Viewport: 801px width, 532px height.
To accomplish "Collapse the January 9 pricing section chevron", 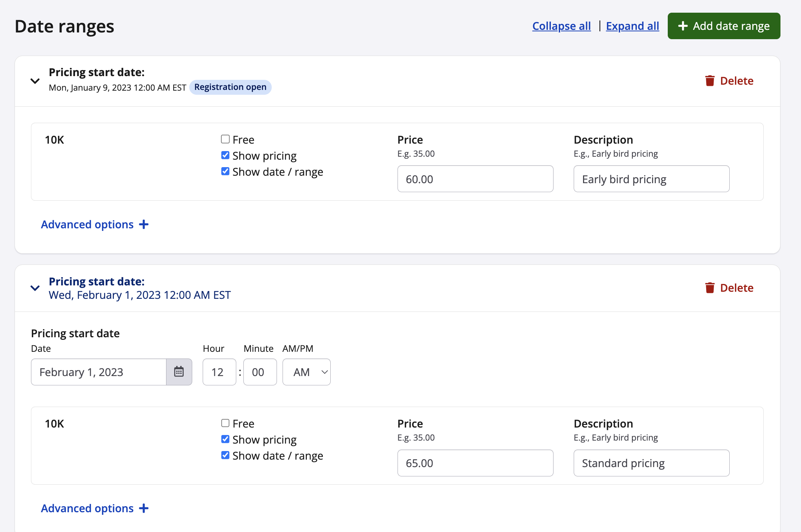I will [35, 81].
